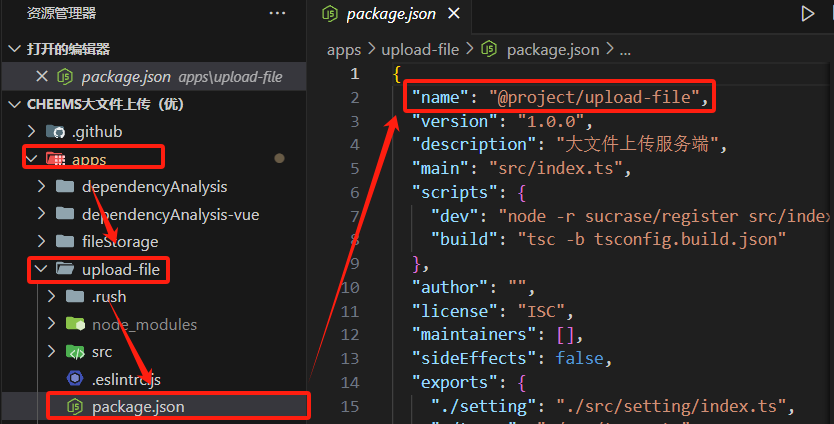Click the Node icon in open editors row
This screenshot has width=834, height=424.
pos(65,77)
